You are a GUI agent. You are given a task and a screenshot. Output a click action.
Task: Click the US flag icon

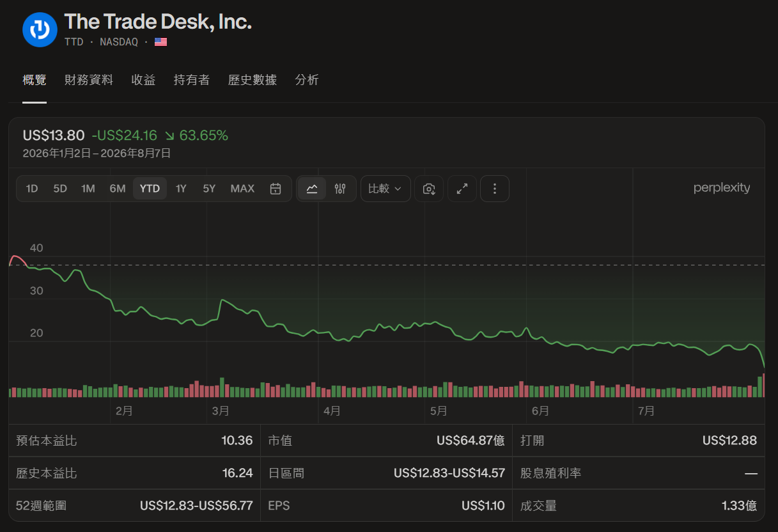[160, 42]
